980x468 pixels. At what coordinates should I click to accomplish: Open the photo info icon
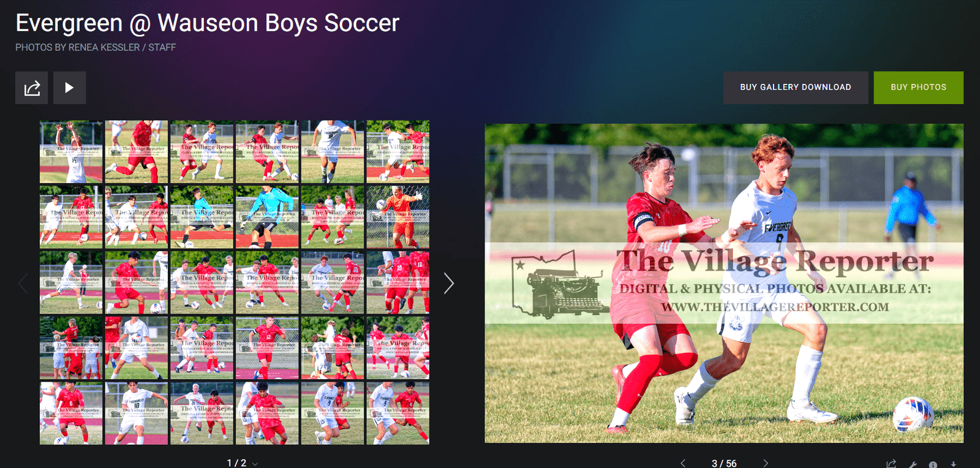pyautogui.click(x=933, y=464)
